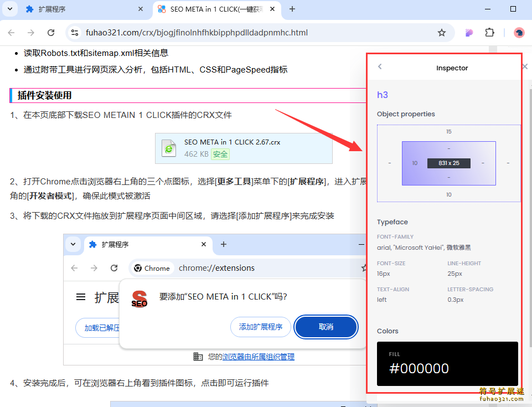The width and height of the screenshot is (532, 407).
Task: Click the top margin value 15
Action: [x=449, y=132]
